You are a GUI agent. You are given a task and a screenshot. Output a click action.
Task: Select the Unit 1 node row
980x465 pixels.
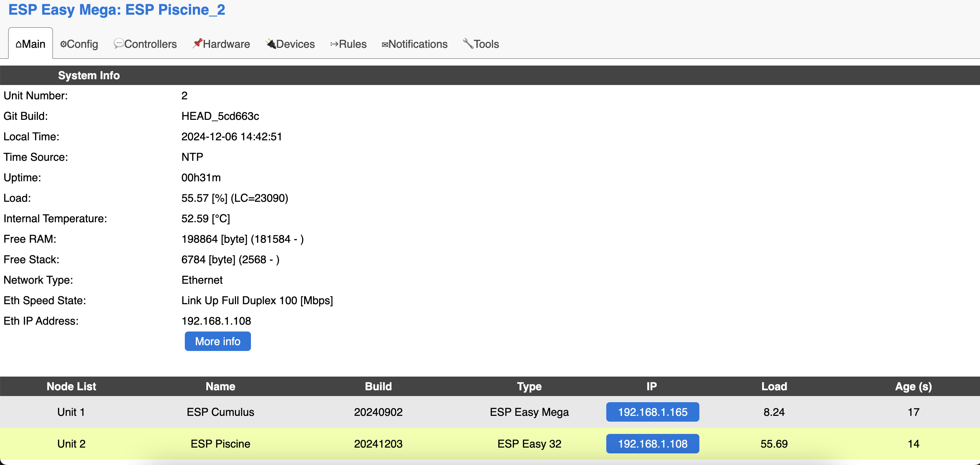pos(71,412)
